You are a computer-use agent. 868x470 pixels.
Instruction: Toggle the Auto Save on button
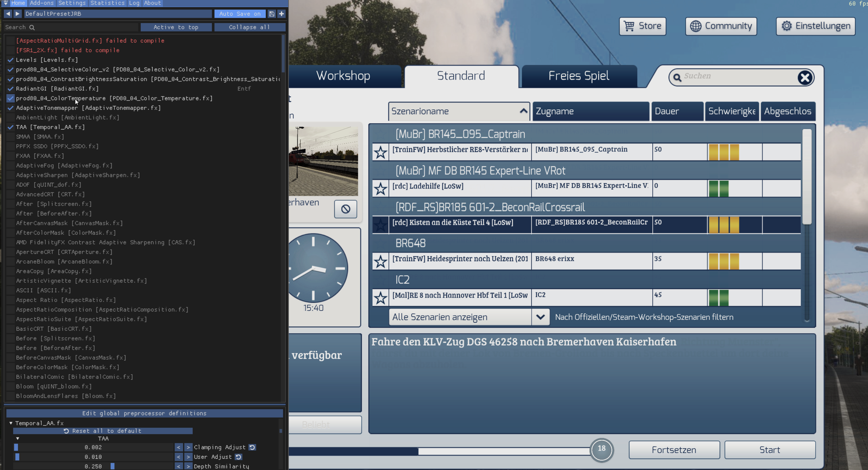(240, 14)
